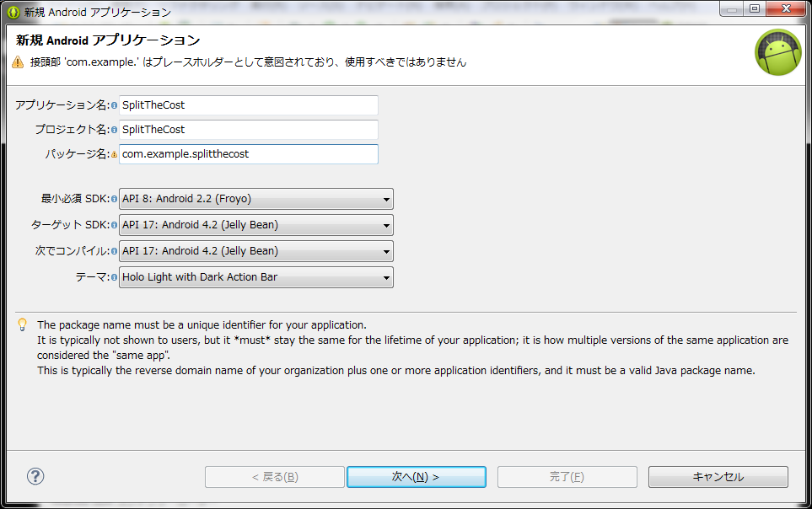812x509 pixels.
Task: Click the プロジェクト名 text field
Action: tap(249, 130)
